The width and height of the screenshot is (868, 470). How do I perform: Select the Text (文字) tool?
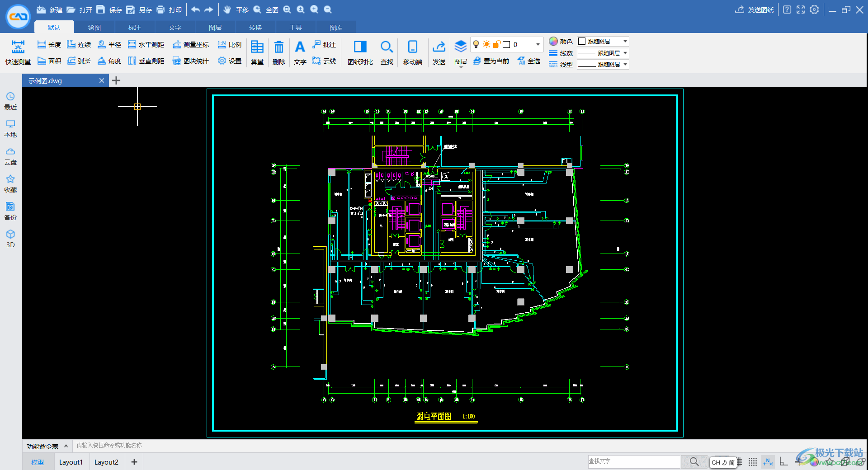click(x=300, y=53)
